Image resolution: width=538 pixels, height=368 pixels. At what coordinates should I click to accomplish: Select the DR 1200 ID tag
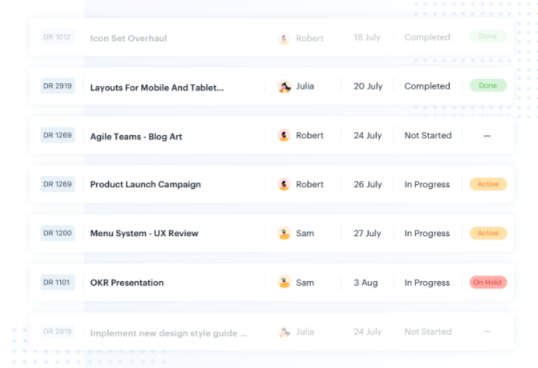[x=58, y=233]
